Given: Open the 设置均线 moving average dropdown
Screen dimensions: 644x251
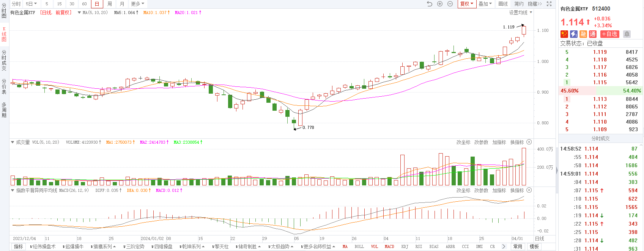Looking at the screenshot, I should click(x=520, y=13).
